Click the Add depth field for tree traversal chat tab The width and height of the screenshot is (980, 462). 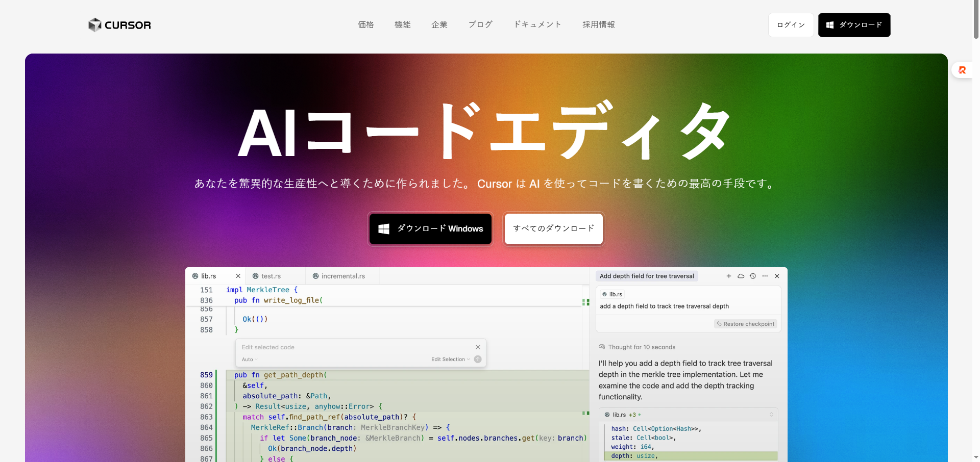647,276
